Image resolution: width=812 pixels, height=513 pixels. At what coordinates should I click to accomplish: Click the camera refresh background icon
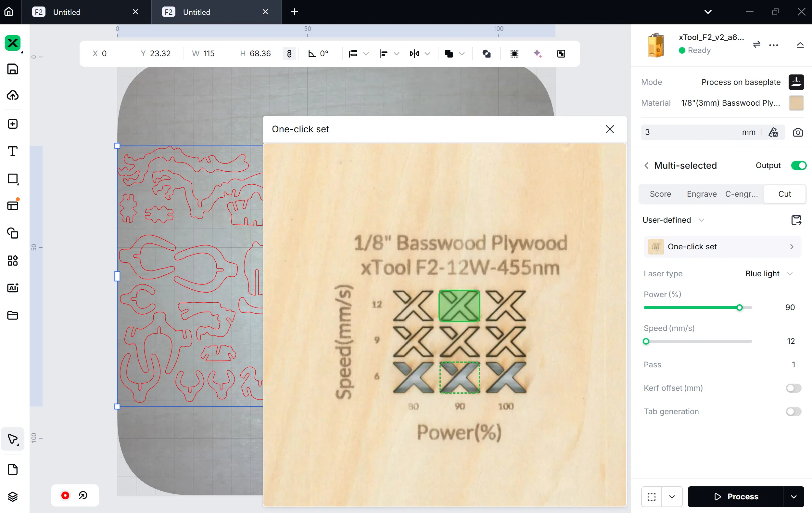(797, 132)
